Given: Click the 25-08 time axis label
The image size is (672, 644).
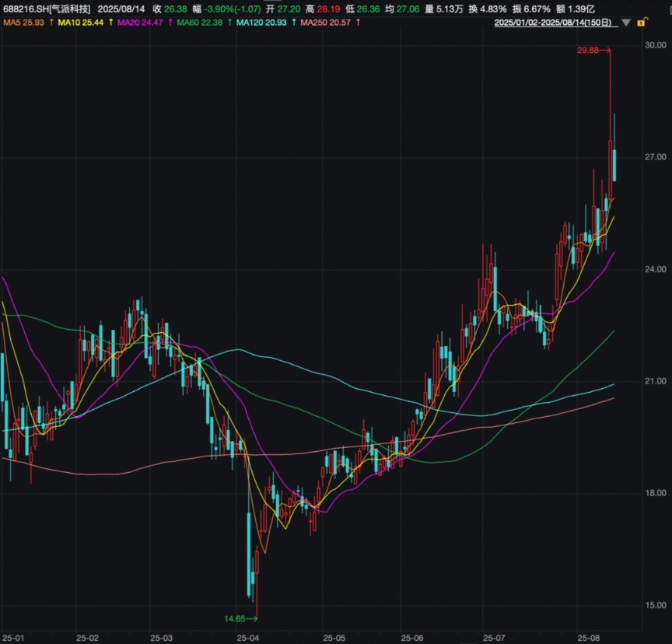Looking at the screenshot, I should 589,638.
